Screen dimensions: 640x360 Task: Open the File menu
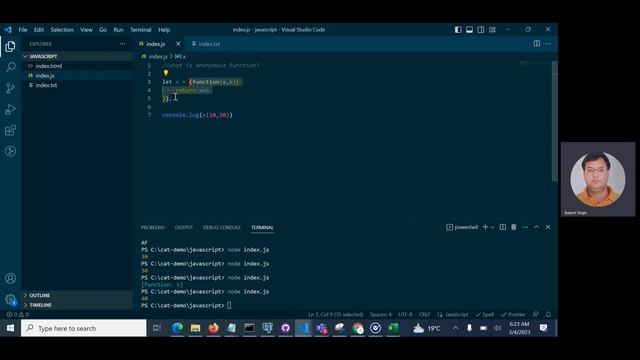pyautogui.click(x=23, y=30)
